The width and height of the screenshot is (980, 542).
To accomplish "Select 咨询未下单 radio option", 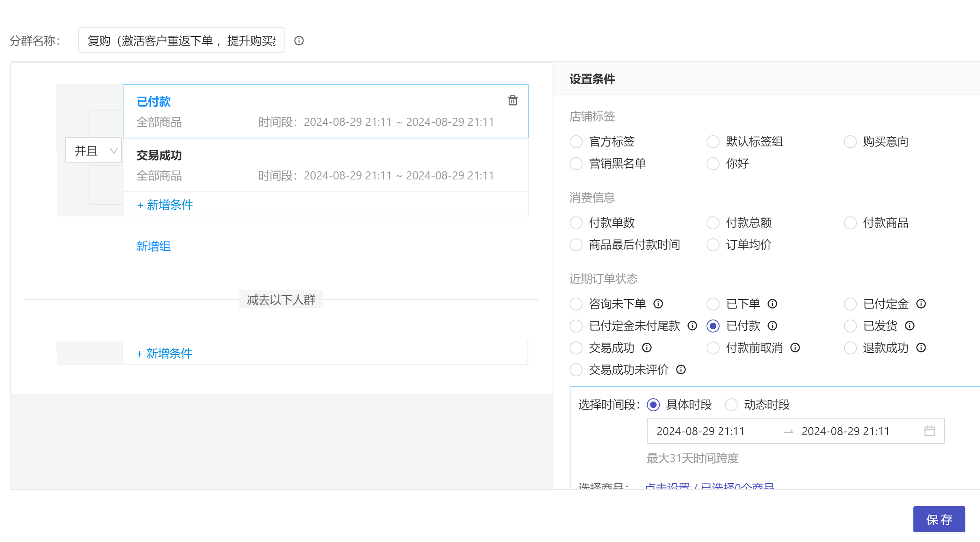I will tap(576, 304).
